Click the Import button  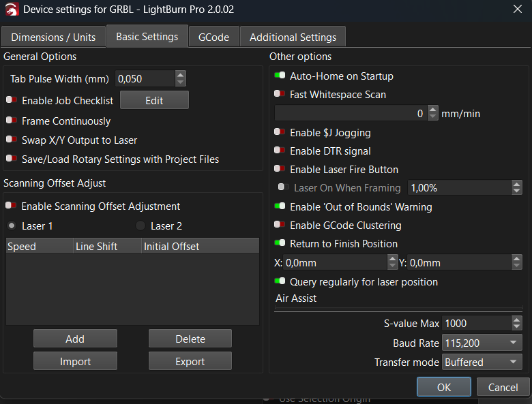pos(75,361)
